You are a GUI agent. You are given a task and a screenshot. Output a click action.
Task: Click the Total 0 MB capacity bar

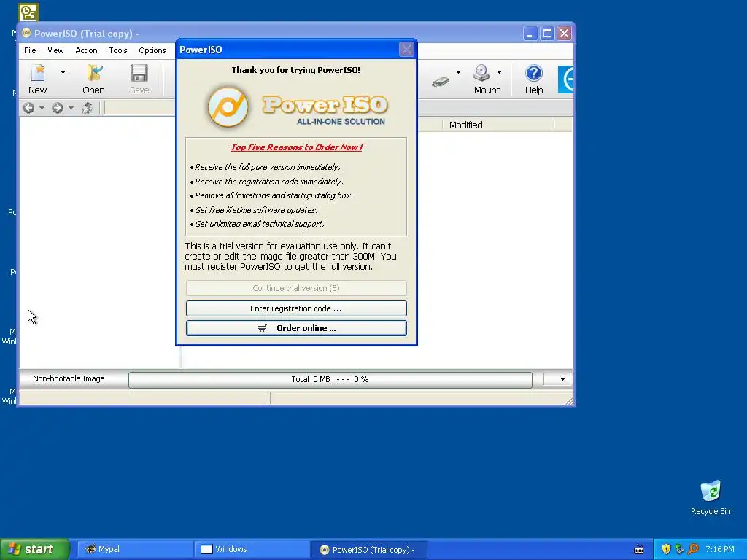coord(330,379)
